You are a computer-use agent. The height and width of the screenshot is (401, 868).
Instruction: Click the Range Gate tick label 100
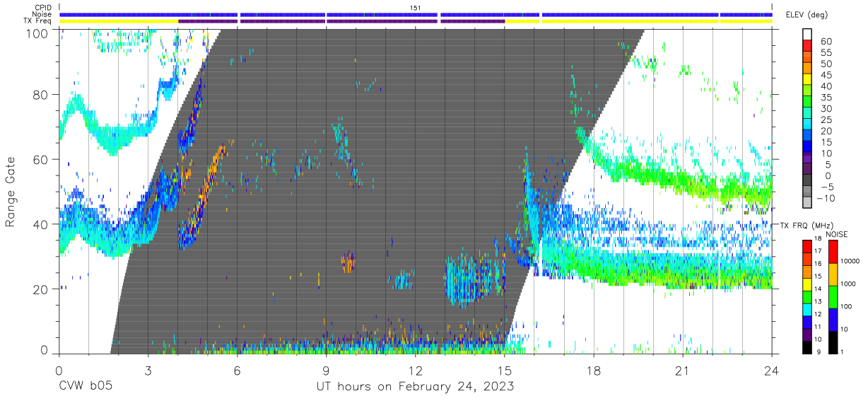37,33
